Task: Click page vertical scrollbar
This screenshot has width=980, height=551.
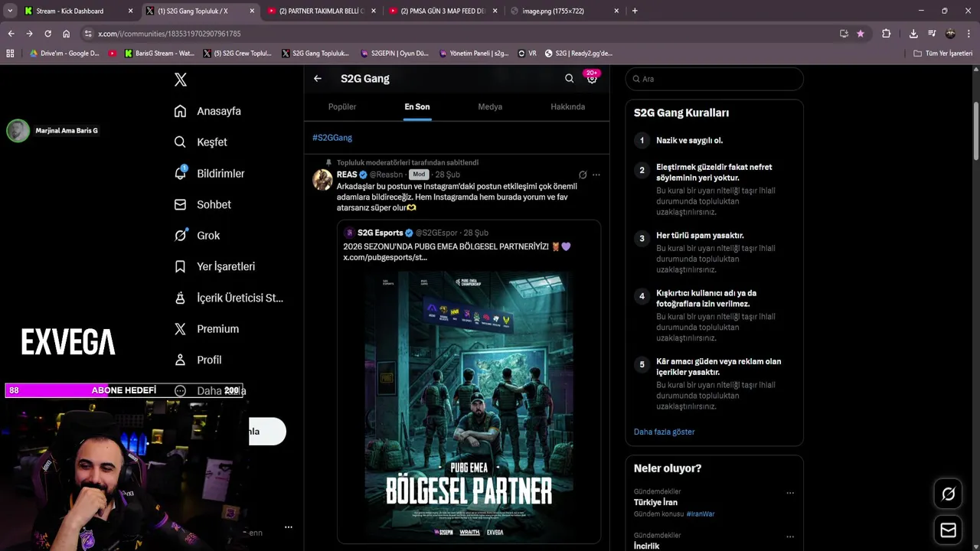Action: [976, 130]
